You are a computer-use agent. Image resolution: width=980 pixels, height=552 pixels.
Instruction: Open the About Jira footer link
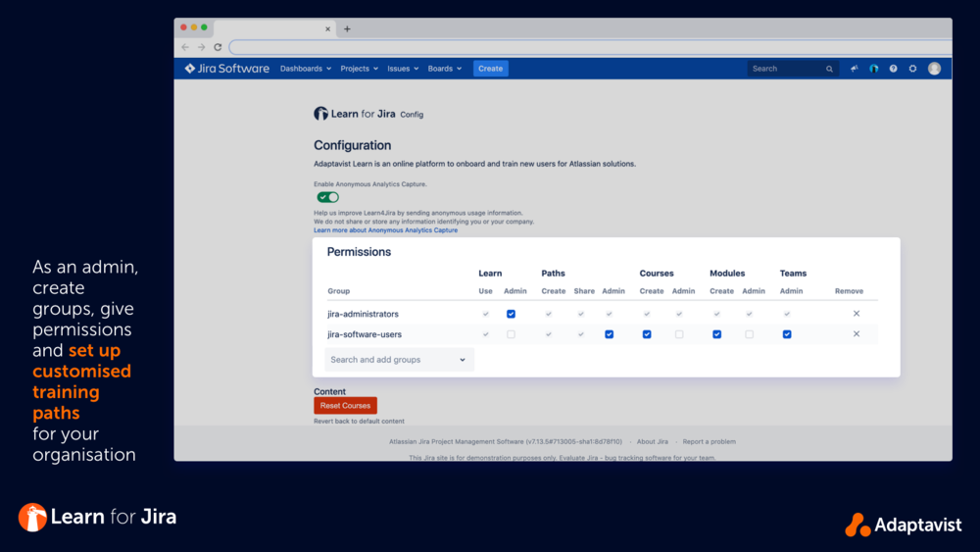(653, 441)
